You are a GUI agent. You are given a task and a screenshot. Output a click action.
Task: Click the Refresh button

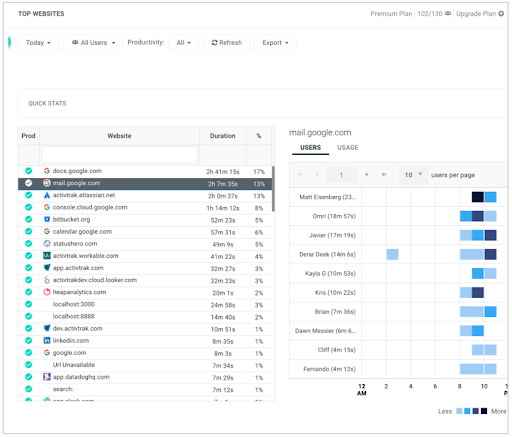227,43
